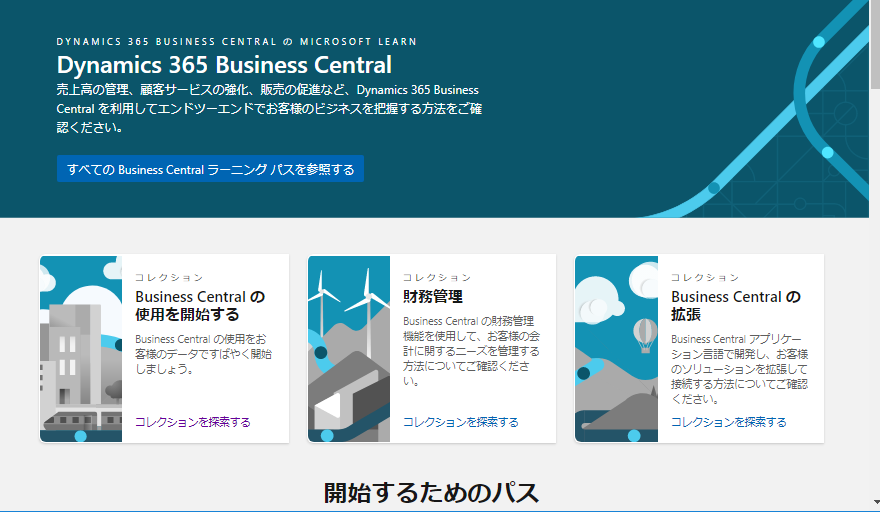Click コレクションを探索する link in 拡張 card
880x512 pixels.
click(729, 422)
